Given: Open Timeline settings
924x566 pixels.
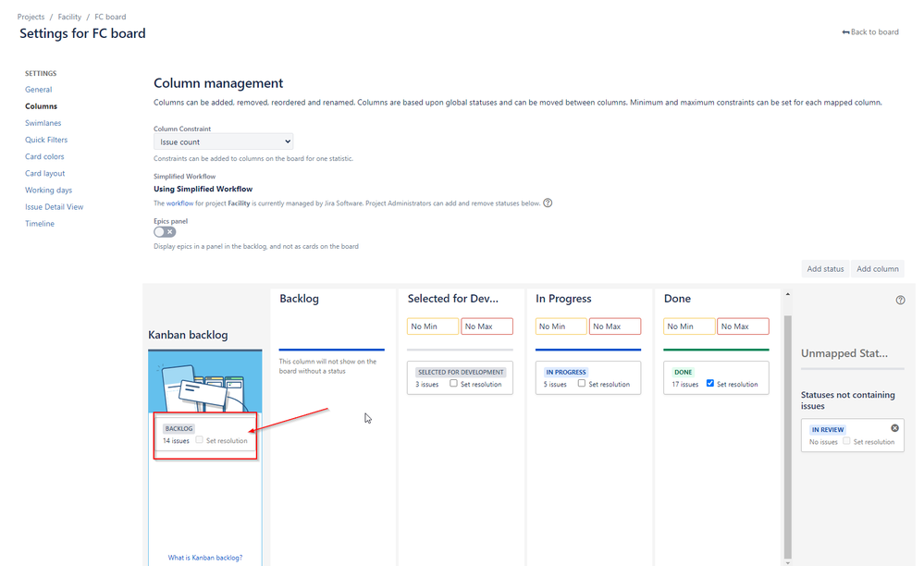Looking at the screenshot, I should click(x=40, y=224).
